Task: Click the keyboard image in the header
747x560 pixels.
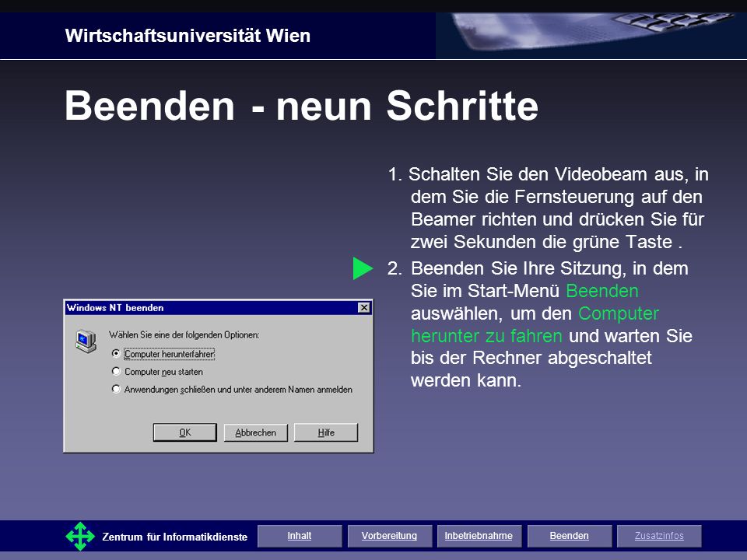Action: [591, 34]
